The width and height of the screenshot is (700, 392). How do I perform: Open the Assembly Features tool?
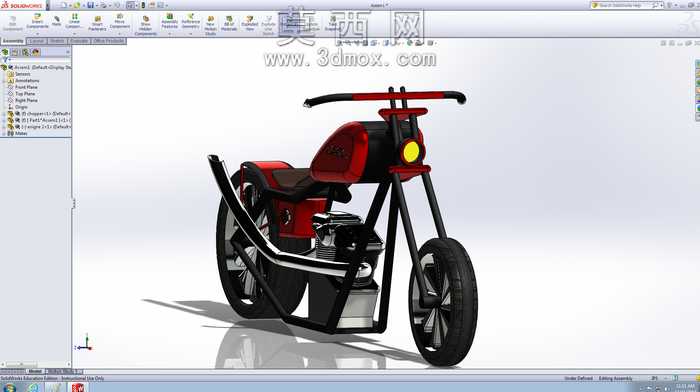[x=170, y=21]
